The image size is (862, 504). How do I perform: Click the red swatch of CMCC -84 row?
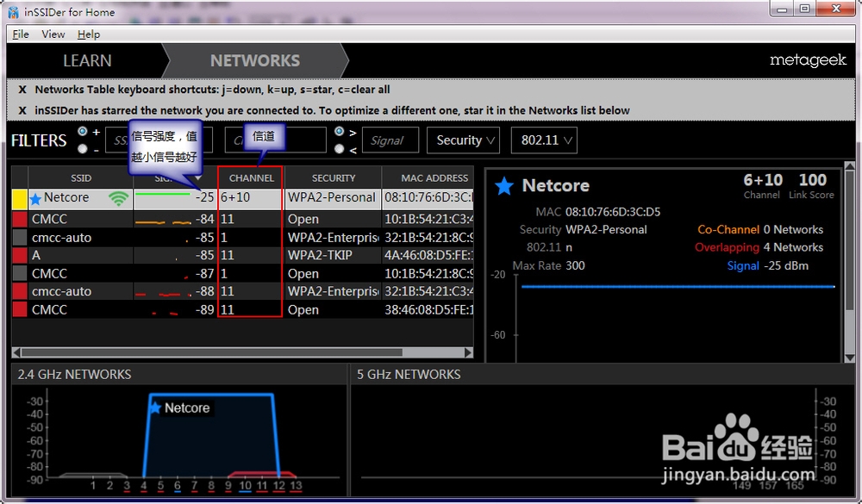coord(20,220)
